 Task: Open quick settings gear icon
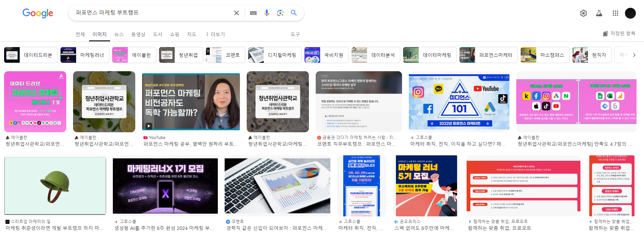pyautogui.click(x=584, y=13)
